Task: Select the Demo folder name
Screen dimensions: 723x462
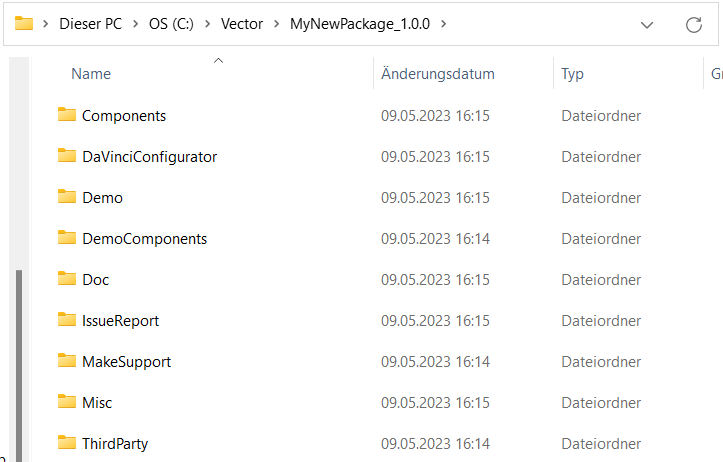Action: tap(102, 198)
